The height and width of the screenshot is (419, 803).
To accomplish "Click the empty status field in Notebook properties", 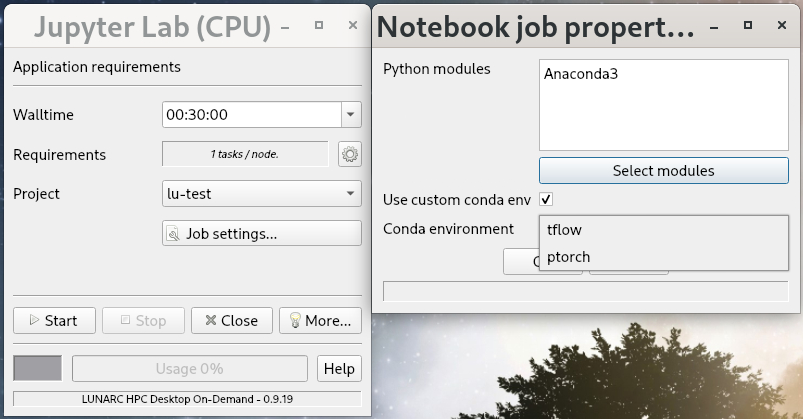I will tap(585, 291).
